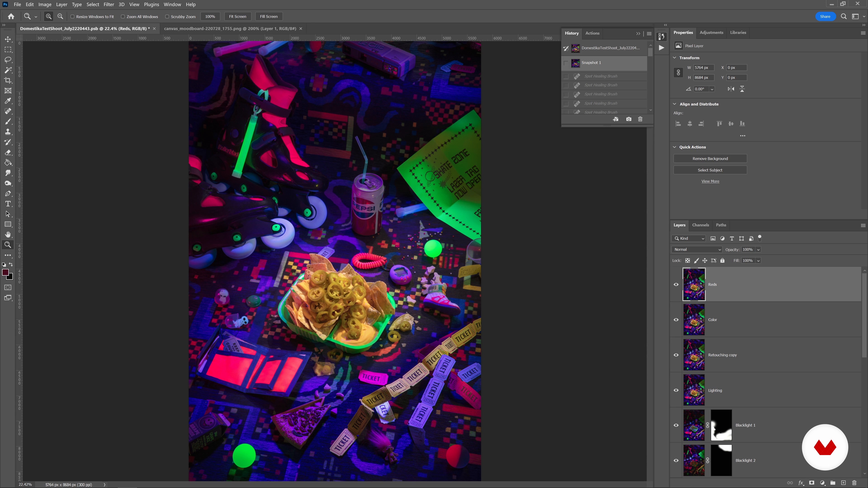Image resolution: width=868 pixels, height=488 pixels.
Task: Switch to the Adjustments tab
Action: point(711,33)
